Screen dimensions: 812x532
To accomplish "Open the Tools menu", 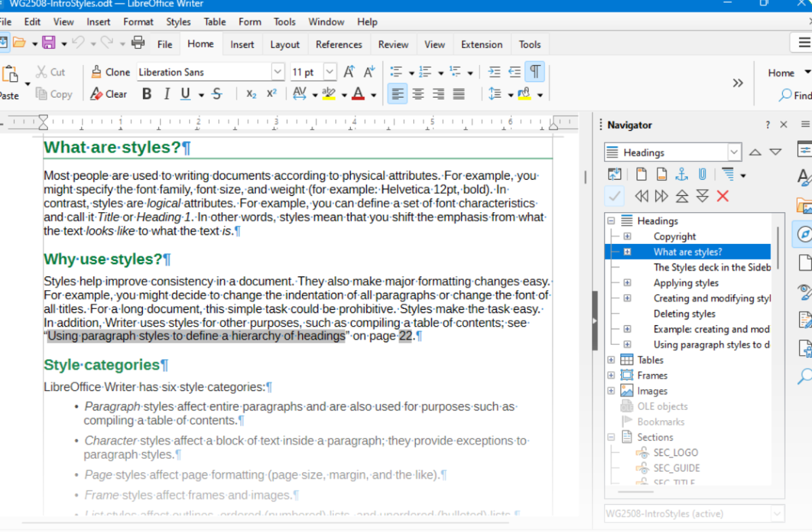I will pyautogui.click(x=284, y=21).
